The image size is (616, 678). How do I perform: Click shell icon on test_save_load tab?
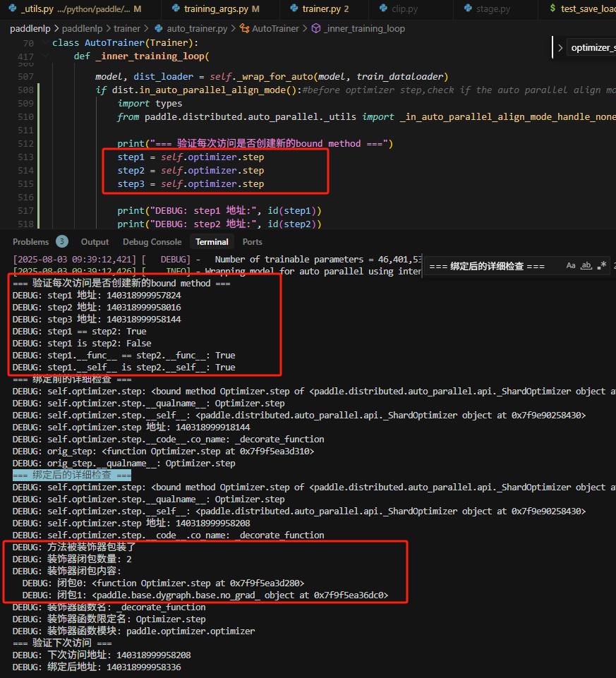click(552, 9)
